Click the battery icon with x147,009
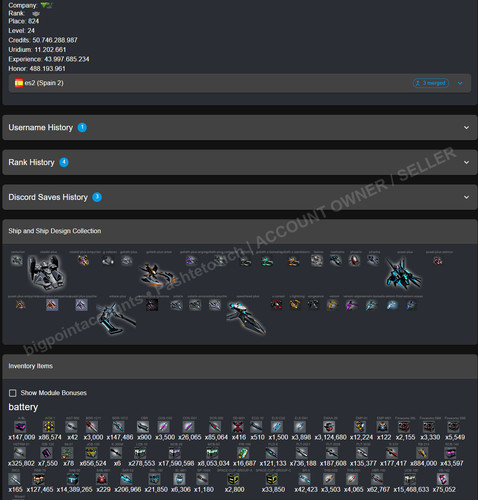 tap(20, 426)
